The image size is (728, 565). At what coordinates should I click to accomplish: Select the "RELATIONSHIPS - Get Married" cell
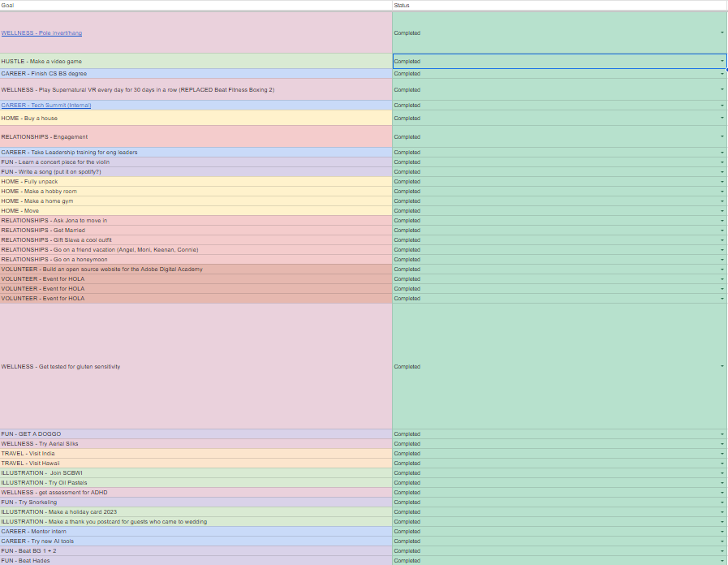click(x=195, y=231)
